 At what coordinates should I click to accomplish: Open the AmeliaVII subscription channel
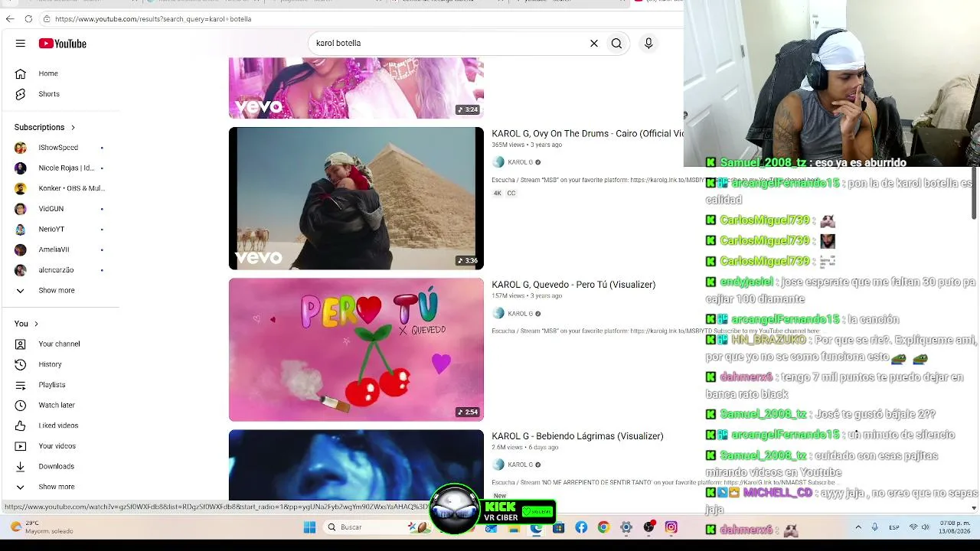[x=60, y=249]
